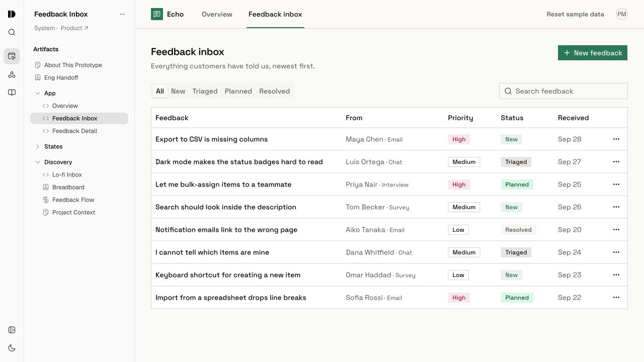Image resolution: width=644 pixels, height=362 pixels.
Task: Click the Echo app logo icon
Action: 157,14
